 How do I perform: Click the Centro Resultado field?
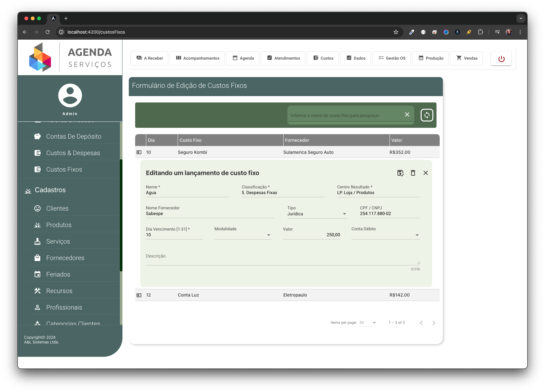[x=378, y=193]
